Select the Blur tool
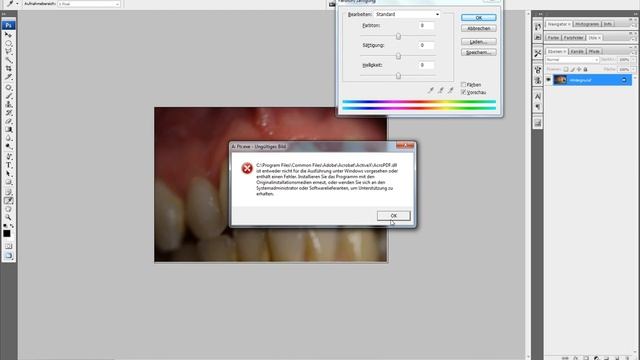 [8, 138]
